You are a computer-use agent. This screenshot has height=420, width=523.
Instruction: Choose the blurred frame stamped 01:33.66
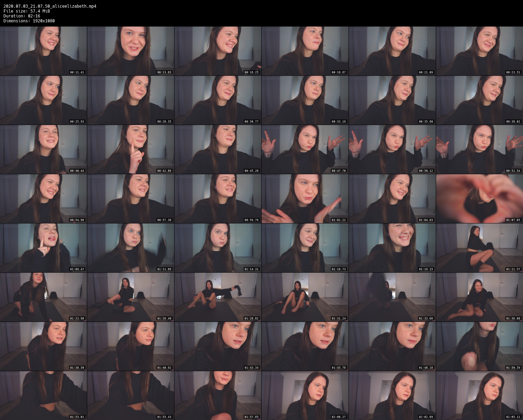click(x=392, y=297)
